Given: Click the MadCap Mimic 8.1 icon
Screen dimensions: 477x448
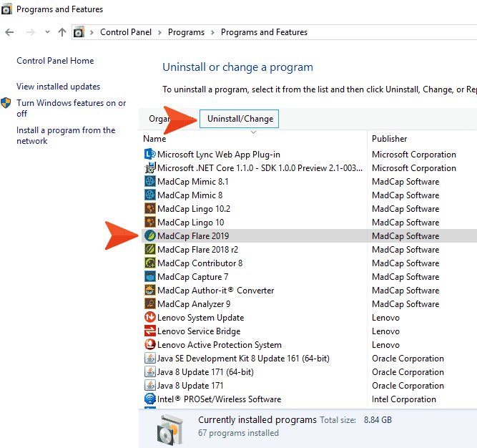Looking at the screenshot, I should [149, 181].
